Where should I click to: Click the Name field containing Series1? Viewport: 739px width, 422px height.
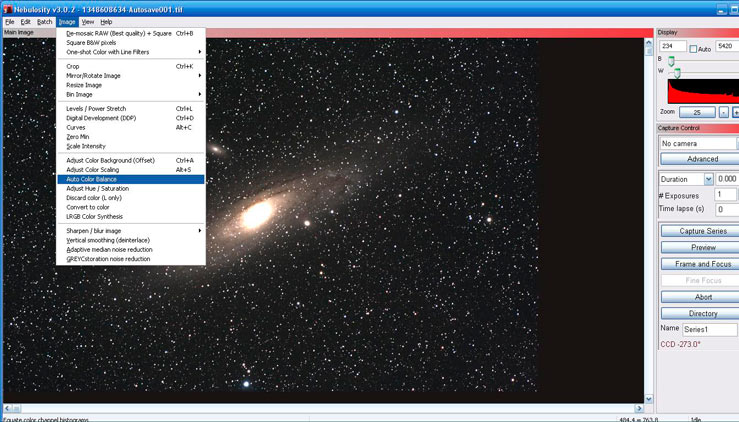tap(710, 329)
